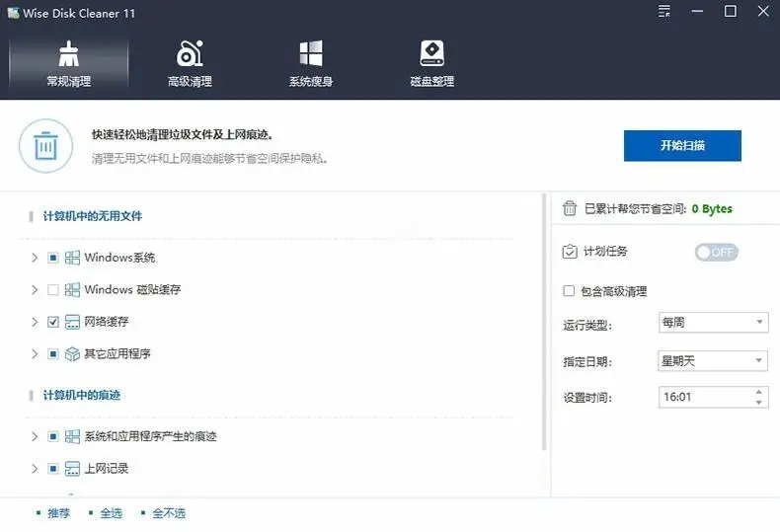Screen dimensions: 780x532
Task: Click the 计划任务 clipboard icon
Action: [570, 252]
